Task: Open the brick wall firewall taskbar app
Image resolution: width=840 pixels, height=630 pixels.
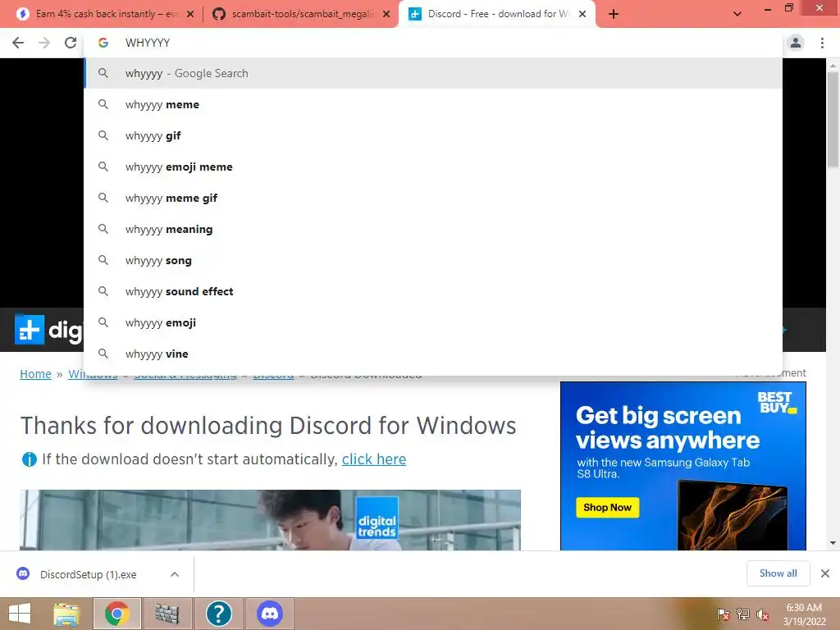Action: click(167, 614)
